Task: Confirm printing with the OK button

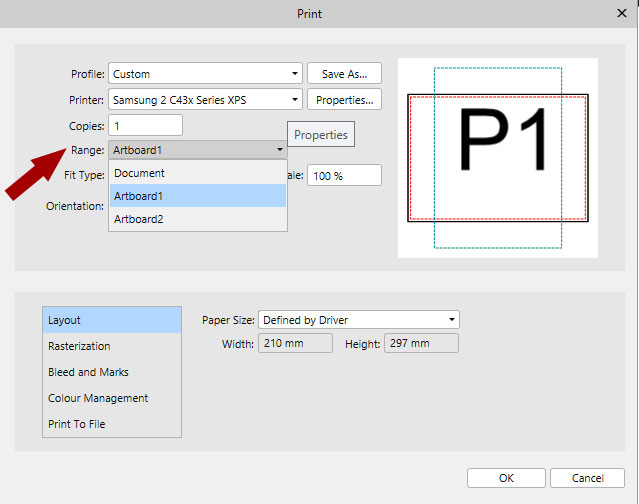Action: (x=506, y=478)
